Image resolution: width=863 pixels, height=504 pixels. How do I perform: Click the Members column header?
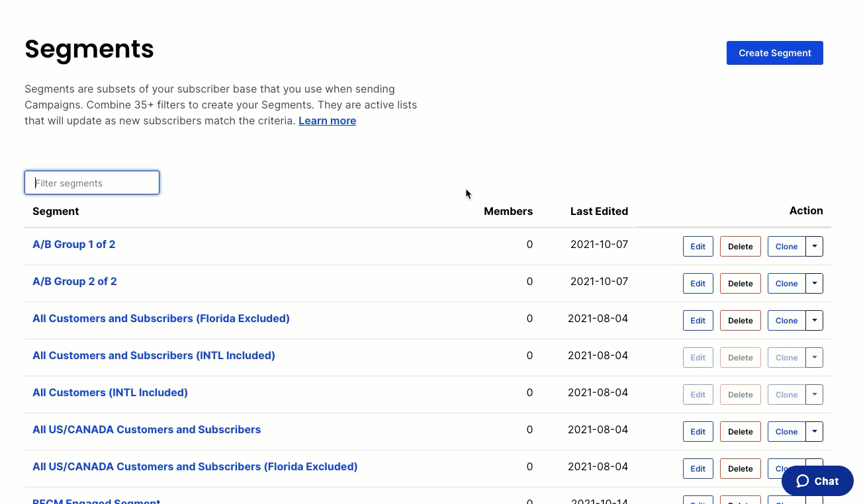508,211
